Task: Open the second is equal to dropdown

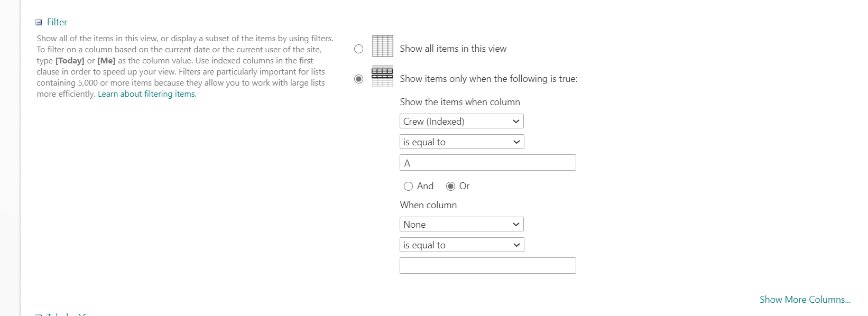Action: [461, 245]
